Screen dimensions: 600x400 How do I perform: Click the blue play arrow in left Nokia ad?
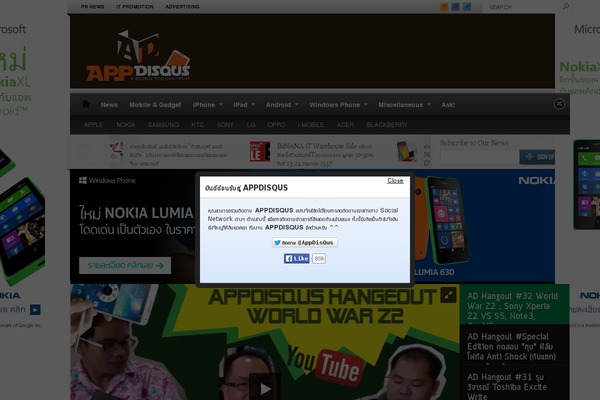click(x=35, y=309)
